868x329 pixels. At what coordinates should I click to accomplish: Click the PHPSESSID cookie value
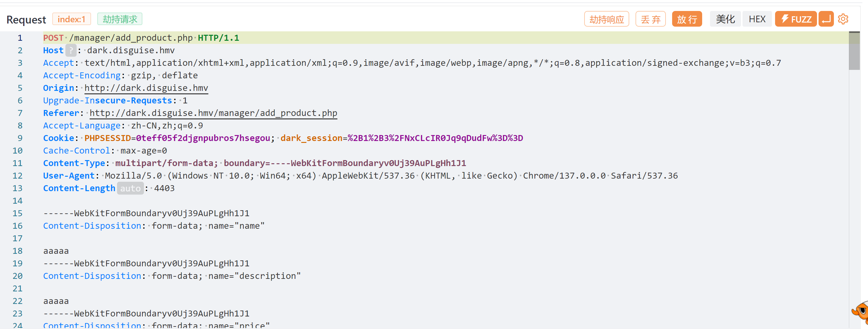pos(203,138)
